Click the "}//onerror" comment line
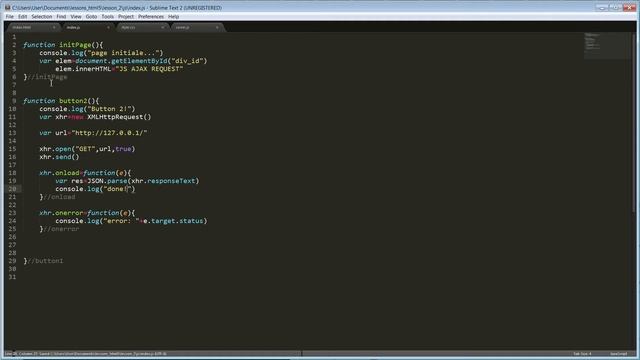 59,229
